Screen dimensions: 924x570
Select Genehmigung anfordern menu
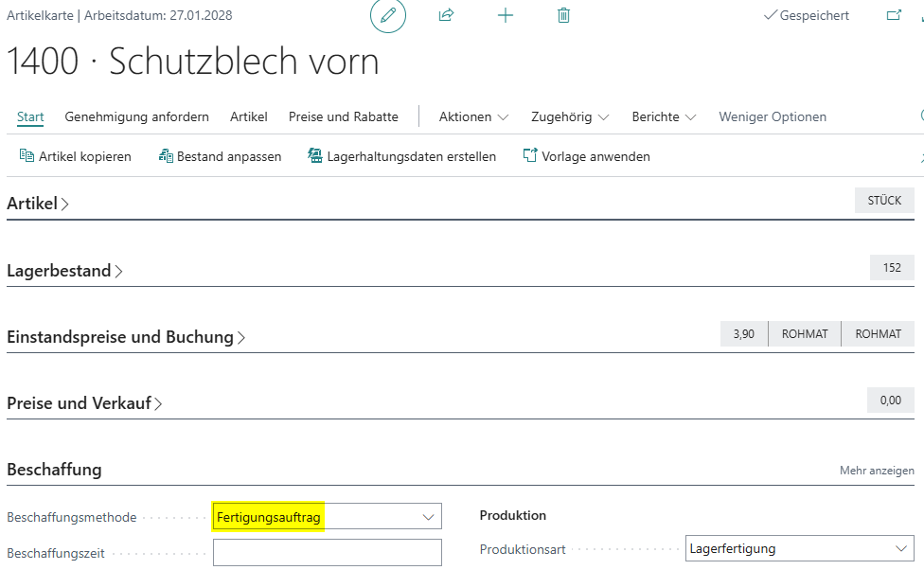(x=136, y=116)
